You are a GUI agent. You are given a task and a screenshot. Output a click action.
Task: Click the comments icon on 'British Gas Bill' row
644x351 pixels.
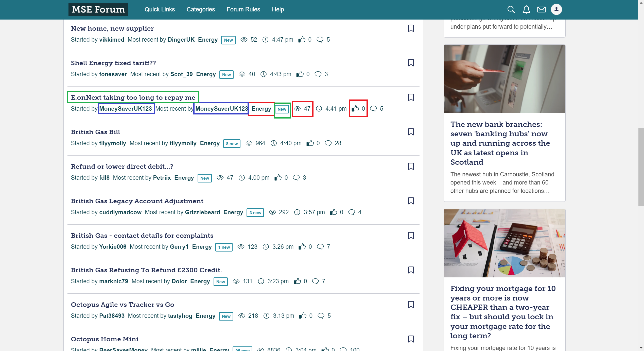[328, 143]
